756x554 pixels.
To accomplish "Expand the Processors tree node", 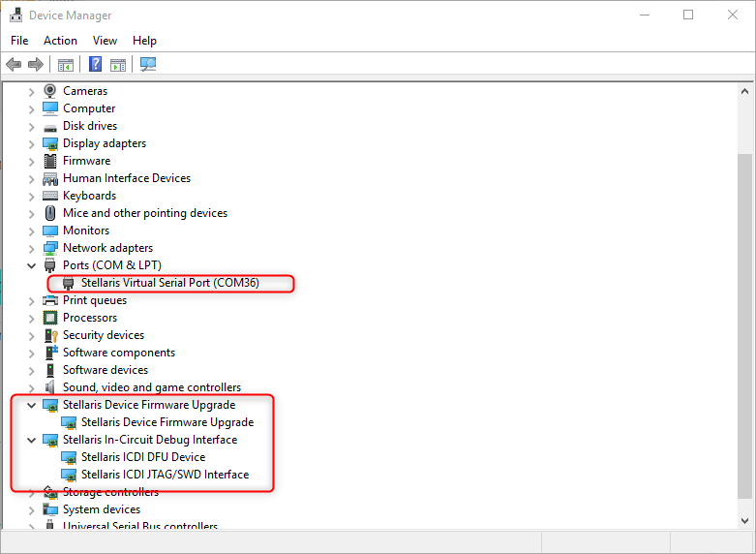I will click(31, 319).
